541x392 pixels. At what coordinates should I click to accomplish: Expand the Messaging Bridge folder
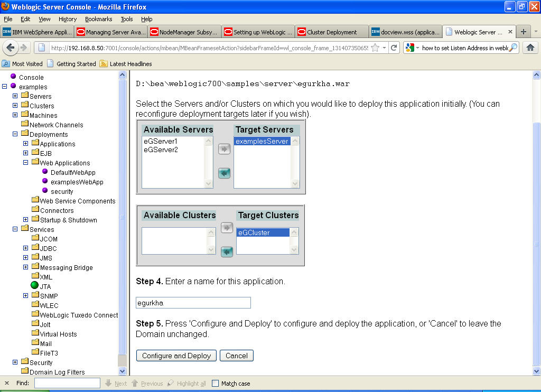(x=25, y=267)
